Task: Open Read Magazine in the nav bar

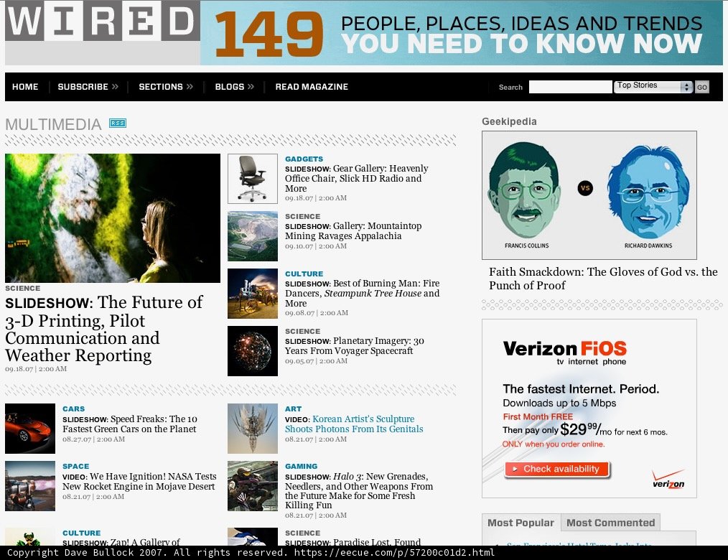Action: 312,87
